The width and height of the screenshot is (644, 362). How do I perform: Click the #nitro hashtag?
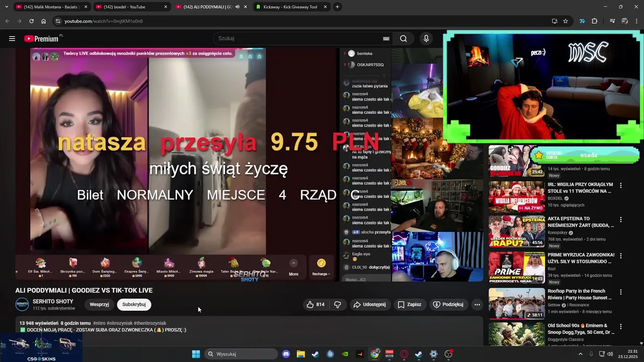pyautogui.click(x=99, y=323)
